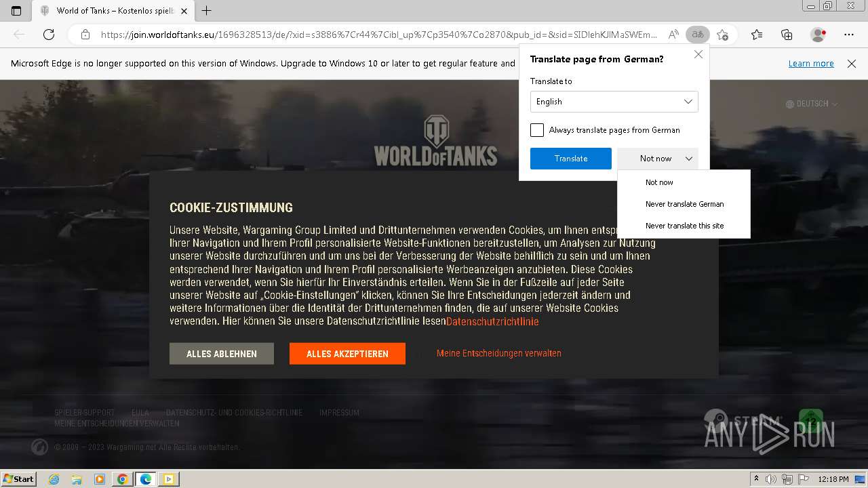Screen dimensions: 868x488
Task: Select Never translate German
Action: [x=684, y=204]
